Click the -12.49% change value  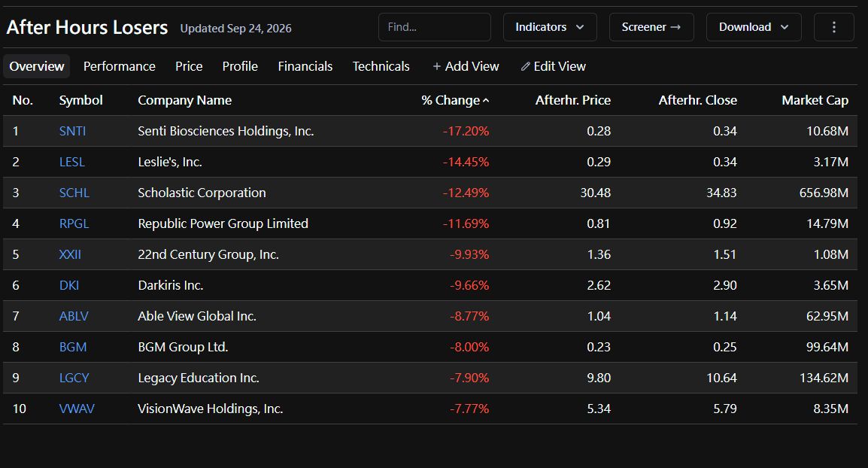(x=466, y=193)
